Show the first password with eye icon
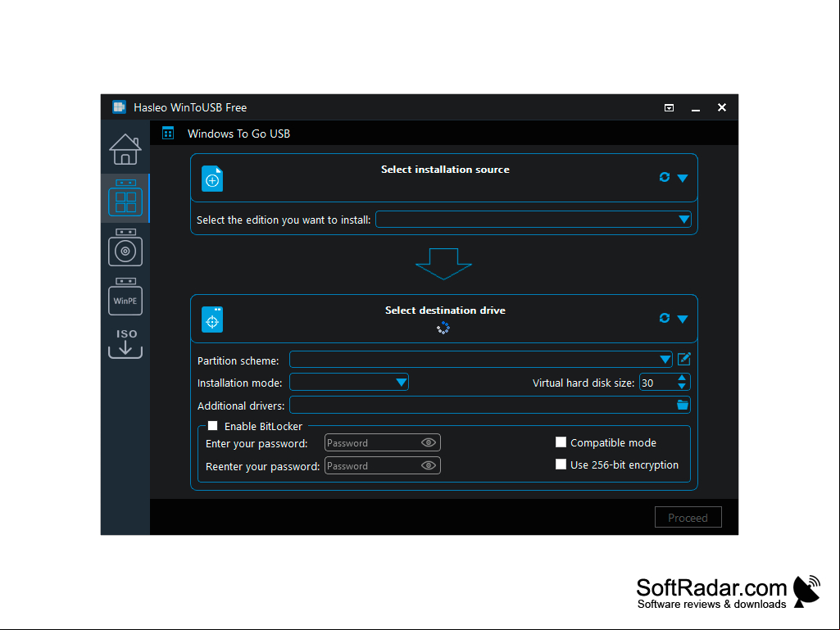Viewport: 840px width, 630px height. point(429,442)
